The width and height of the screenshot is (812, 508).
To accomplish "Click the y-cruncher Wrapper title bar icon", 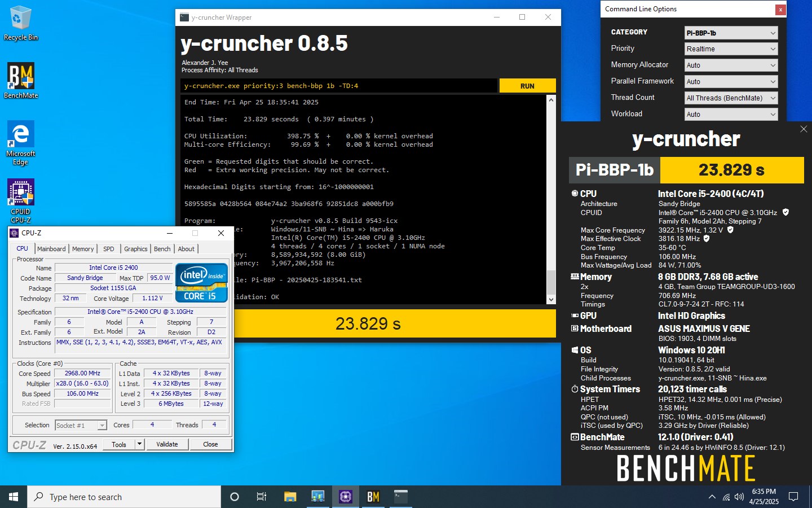I will point(184,17).
